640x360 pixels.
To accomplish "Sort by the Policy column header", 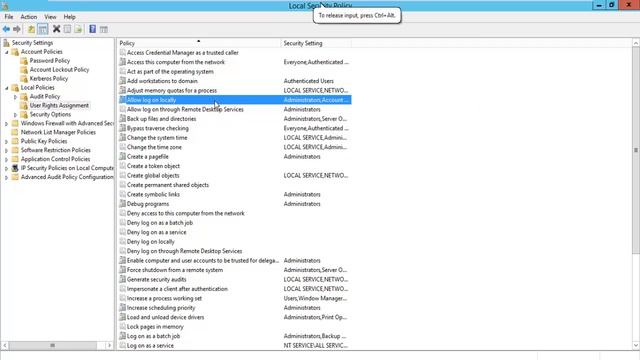I will pos(199,43).
